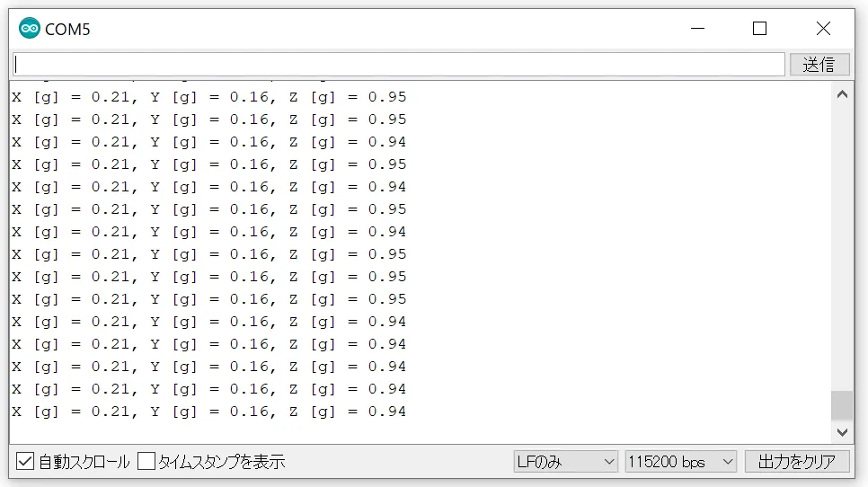Click the vertical scrollbar thumb
868x487 pixels.
[842, 405]
